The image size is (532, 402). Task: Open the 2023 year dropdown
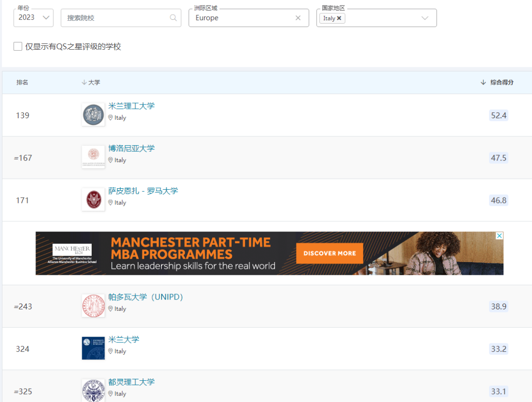pos(33,18)
